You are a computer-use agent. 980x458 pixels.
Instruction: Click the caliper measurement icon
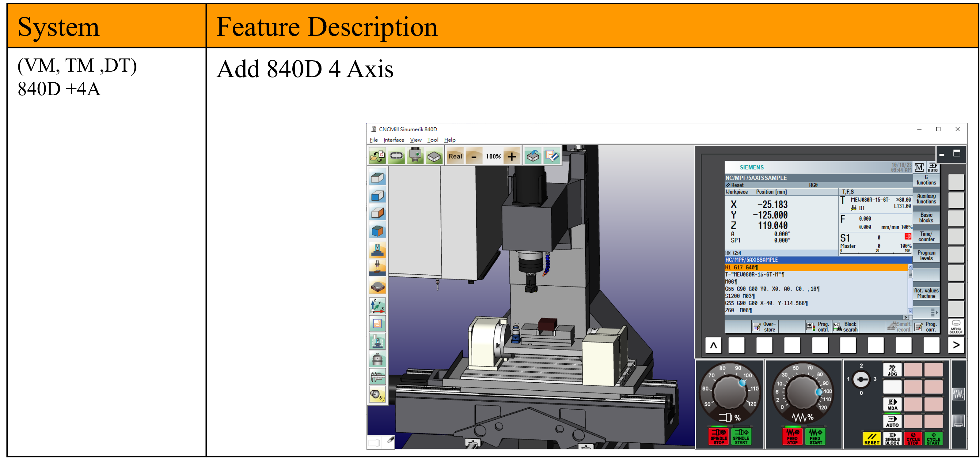378,376
